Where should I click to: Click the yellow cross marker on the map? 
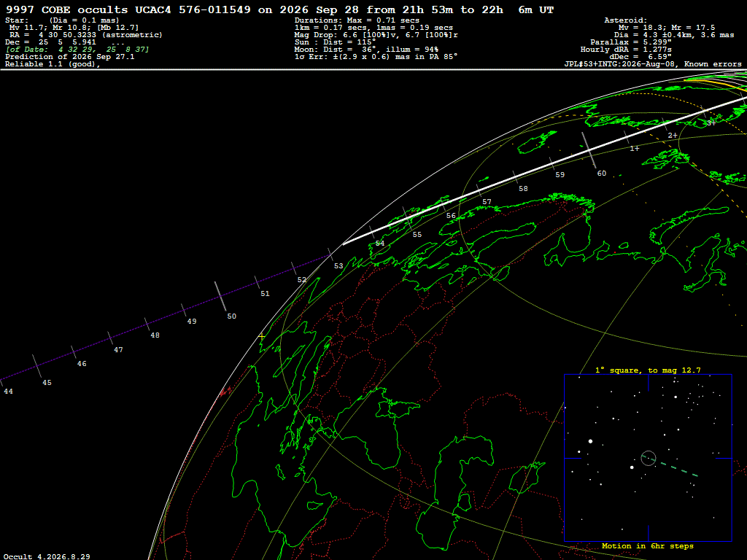(x=262, y=336)
